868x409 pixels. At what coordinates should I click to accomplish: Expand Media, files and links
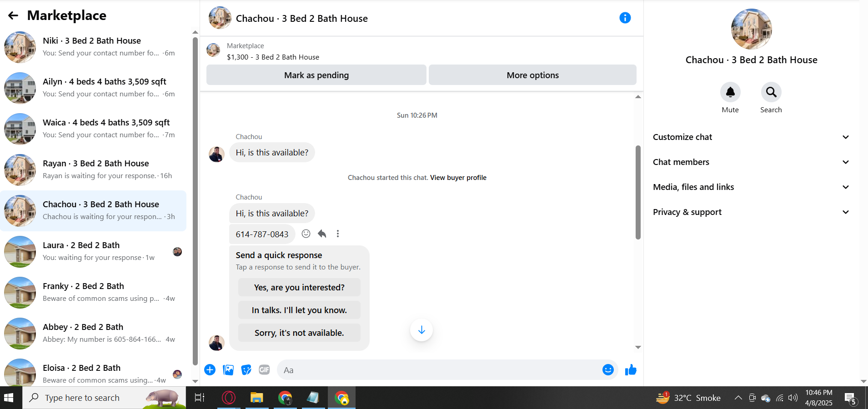[x=751, y=187]
